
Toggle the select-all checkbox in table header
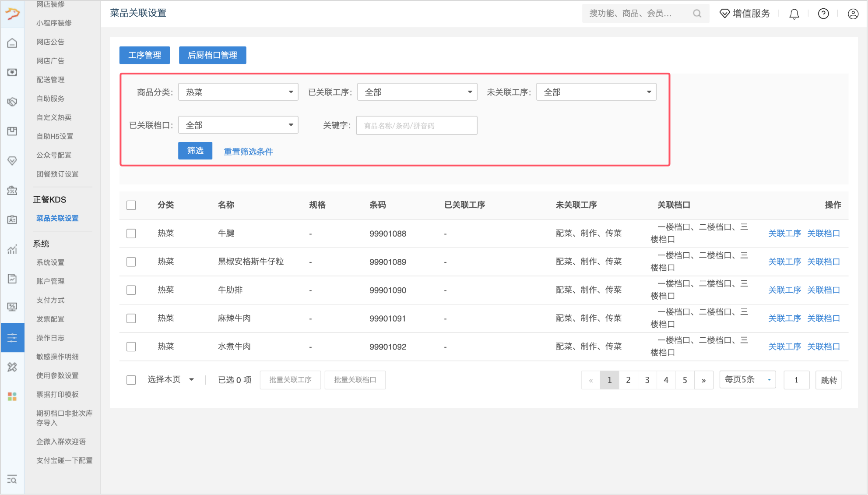(x=131, y=205)
